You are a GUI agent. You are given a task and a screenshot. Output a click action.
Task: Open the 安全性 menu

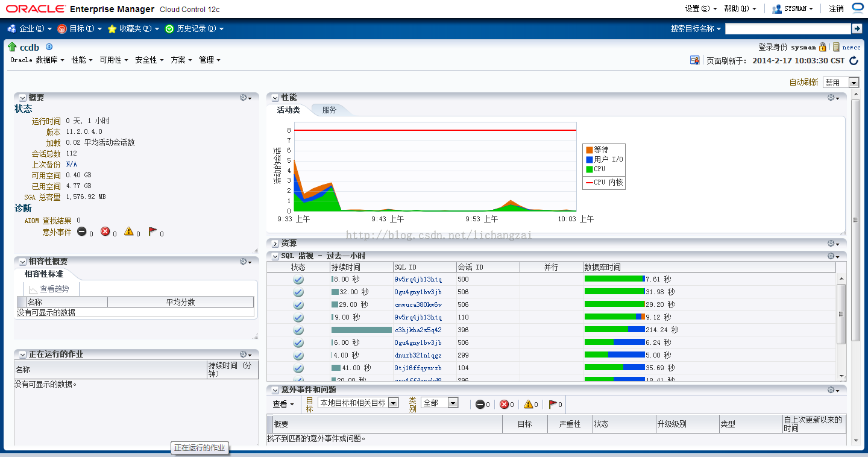149,60
